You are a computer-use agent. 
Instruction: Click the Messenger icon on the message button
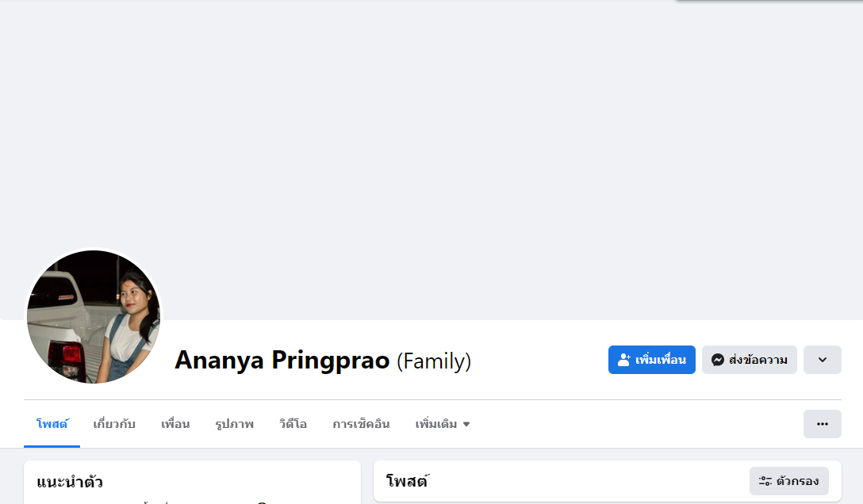[717, 360]
